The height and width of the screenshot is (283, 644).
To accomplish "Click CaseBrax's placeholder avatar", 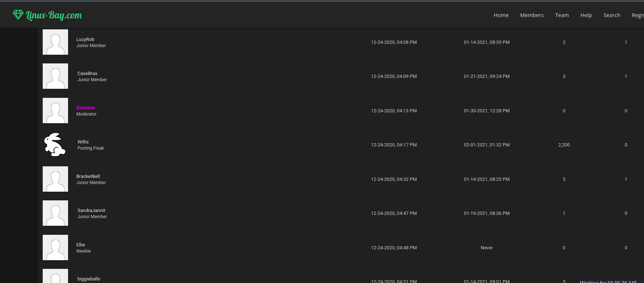I will (55, 76).
